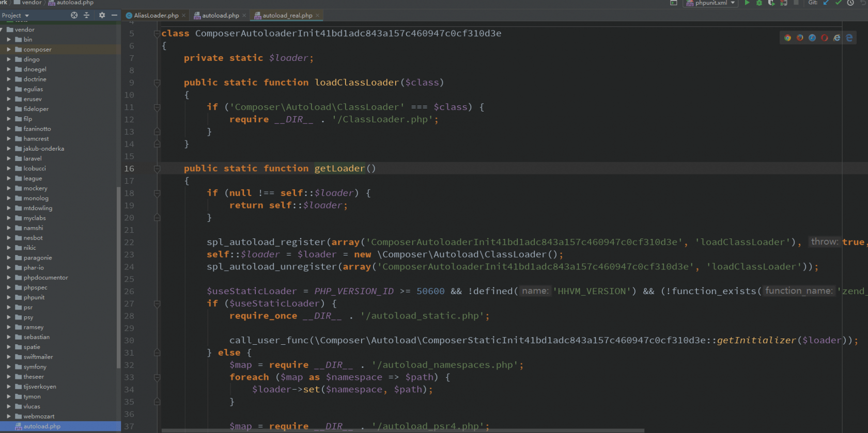Run the phpunit.xml configuration
The height and width of the screenshot is (433, 868).
click(x=747, y=3)
